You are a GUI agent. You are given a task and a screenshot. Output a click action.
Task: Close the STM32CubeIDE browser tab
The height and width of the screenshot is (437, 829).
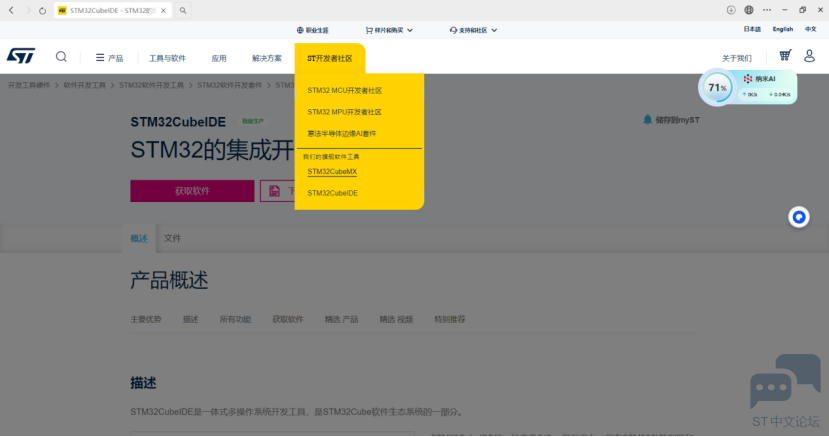(x=163, y=10)
